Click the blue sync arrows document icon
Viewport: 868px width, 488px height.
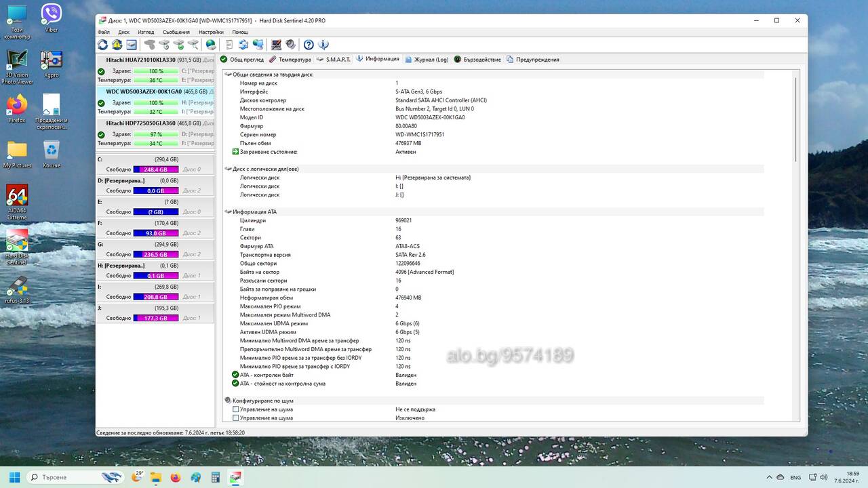pos(243,45)
